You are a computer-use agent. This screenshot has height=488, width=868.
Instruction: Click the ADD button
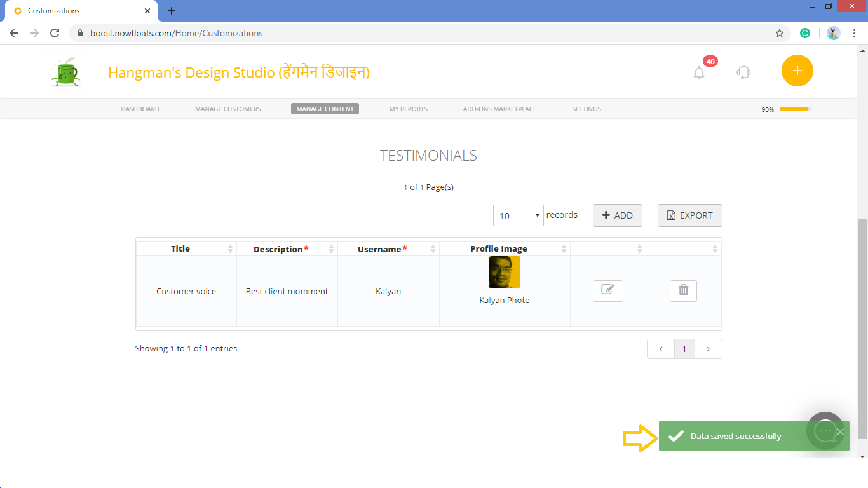click(x=618, y=215)
